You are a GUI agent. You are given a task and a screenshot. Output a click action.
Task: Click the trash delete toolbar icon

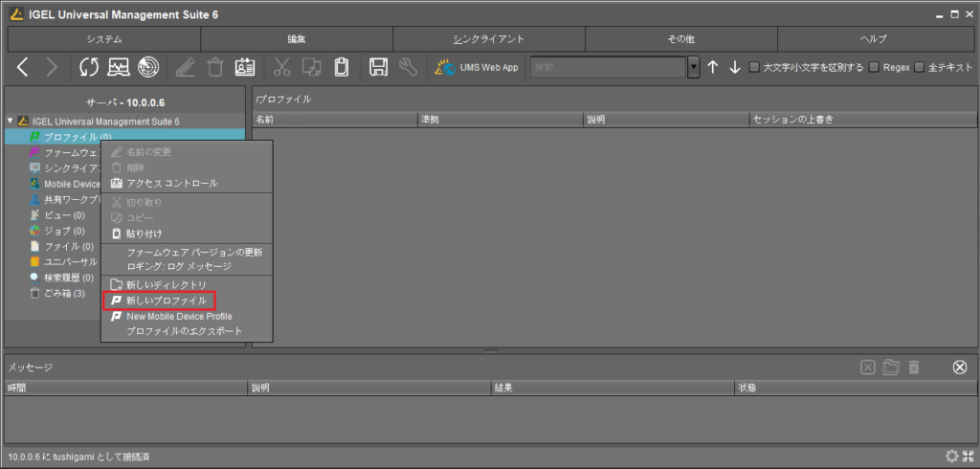point(215,67)
